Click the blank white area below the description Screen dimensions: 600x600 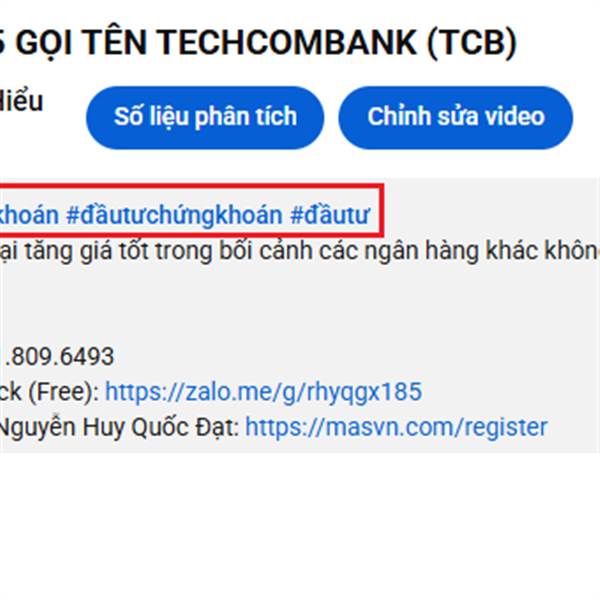click(x=300, y=526)
